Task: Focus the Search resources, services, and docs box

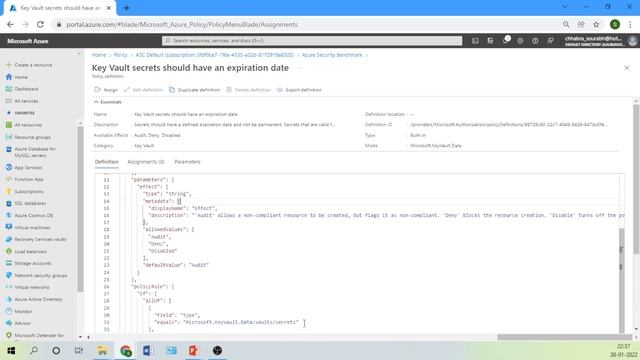Action: (312, 41)
